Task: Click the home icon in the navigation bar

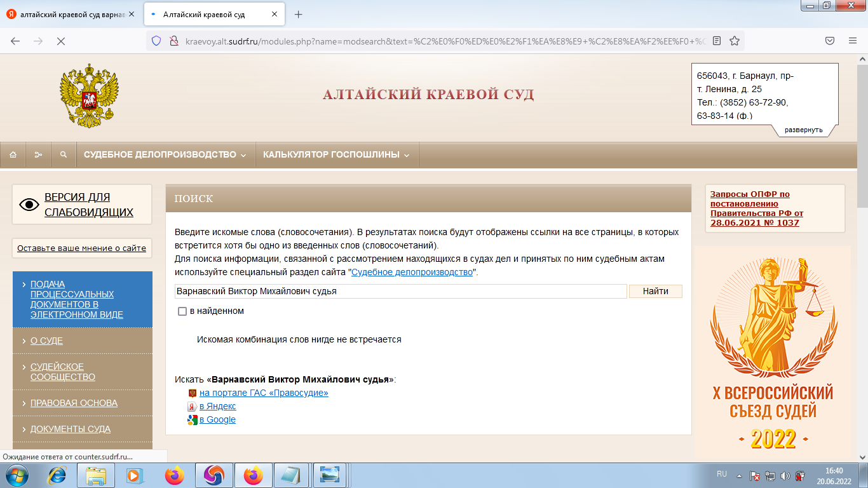Action: click(13, 154)
